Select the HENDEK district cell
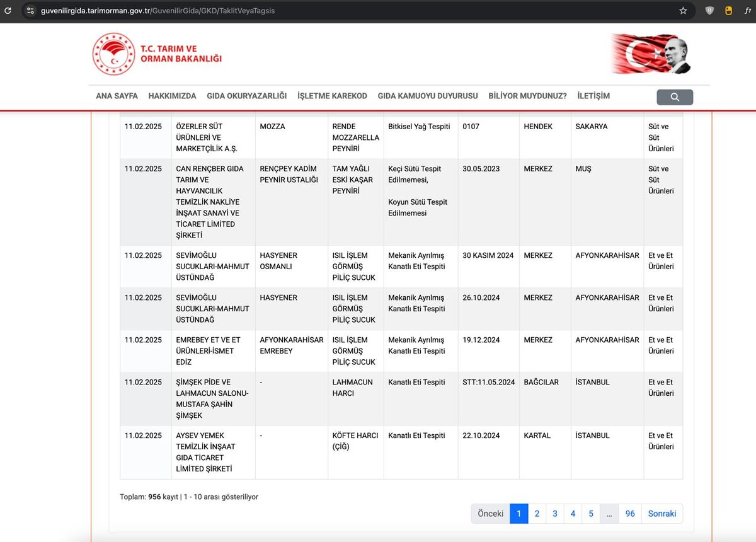 545,138
